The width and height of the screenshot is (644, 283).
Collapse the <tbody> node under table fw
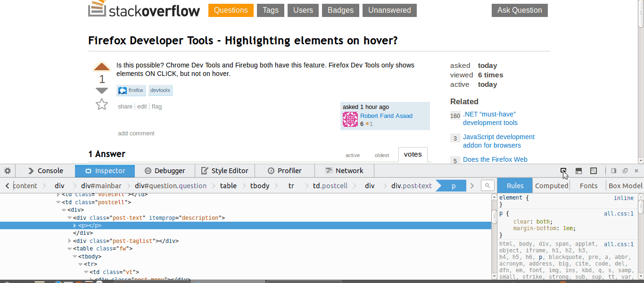[x=75, y=257]
